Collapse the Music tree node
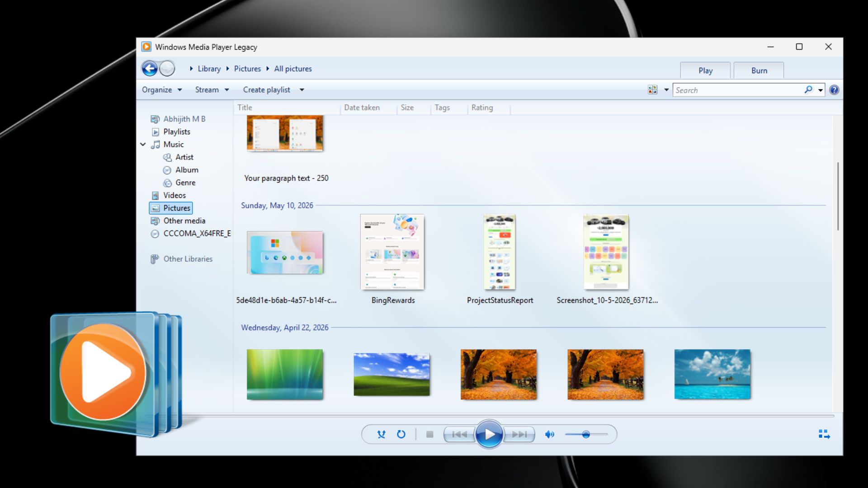868x488 pixels. pos(143,145)
